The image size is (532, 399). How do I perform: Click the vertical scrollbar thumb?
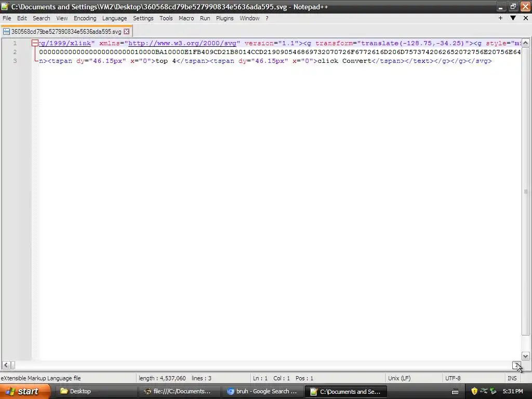click(525, 191)
